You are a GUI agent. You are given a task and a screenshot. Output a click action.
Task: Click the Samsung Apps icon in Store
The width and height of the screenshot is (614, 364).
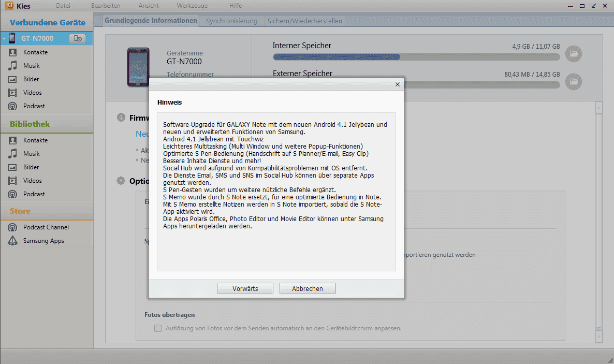(x=12, y=241)
